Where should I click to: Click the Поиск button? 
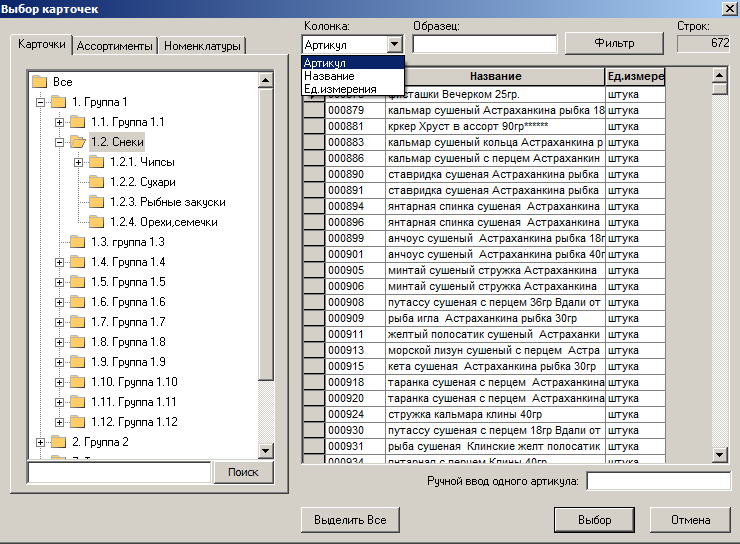pyautogui.click(x=244, y=472)
